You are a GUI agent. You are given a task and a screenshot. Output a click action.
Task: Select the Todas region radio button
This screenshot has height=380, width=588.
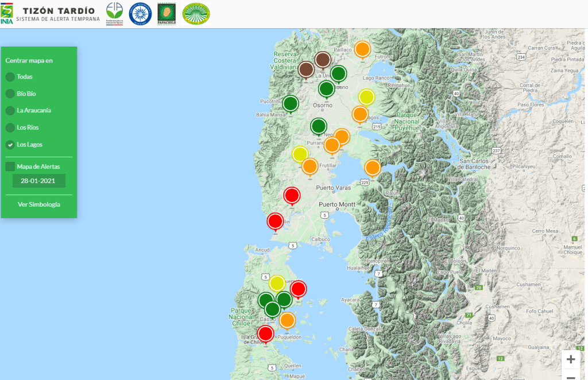coord(10,77)
